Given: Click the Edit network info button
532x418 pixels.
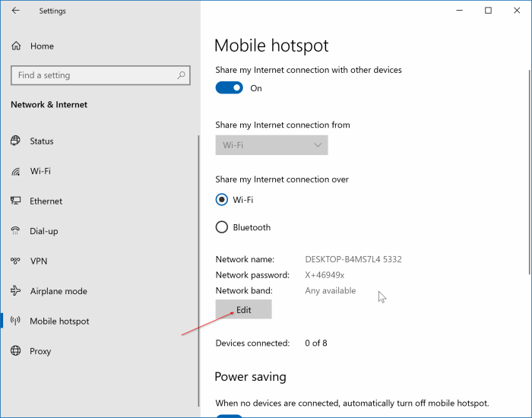Looking at the screenshot, I should click(244, 309).
